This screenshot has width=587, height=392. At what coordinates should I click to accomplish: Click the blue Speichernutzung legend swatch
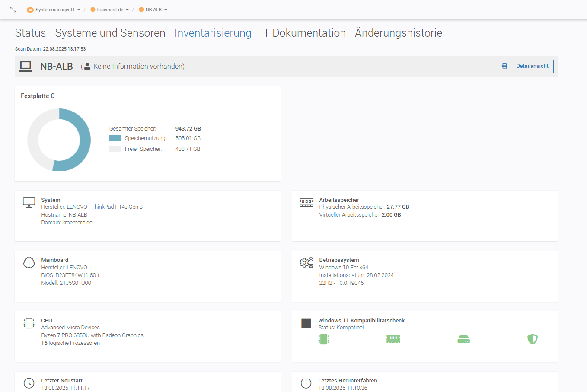click(x=115, y=138)
